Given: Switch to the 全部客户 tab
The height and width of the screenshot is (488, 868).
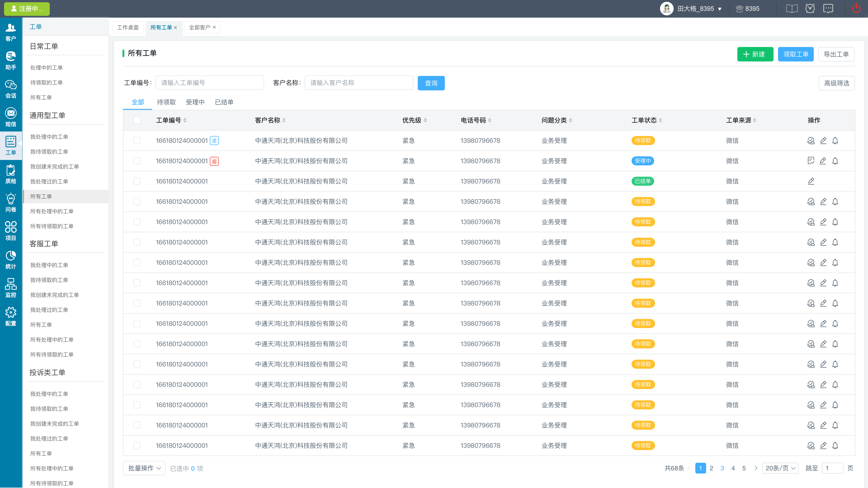Looking at the screenshot, I should point(199,27).
